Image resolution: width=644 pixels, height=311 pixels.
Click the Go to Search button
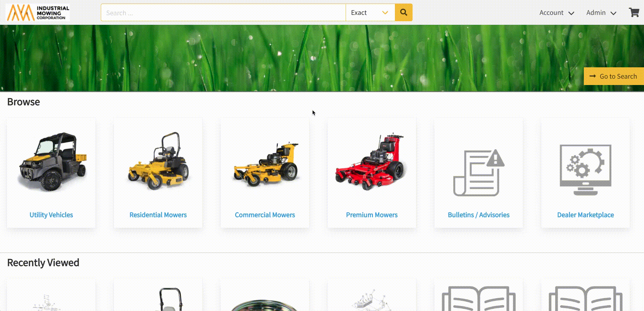[x=614, y=76]
